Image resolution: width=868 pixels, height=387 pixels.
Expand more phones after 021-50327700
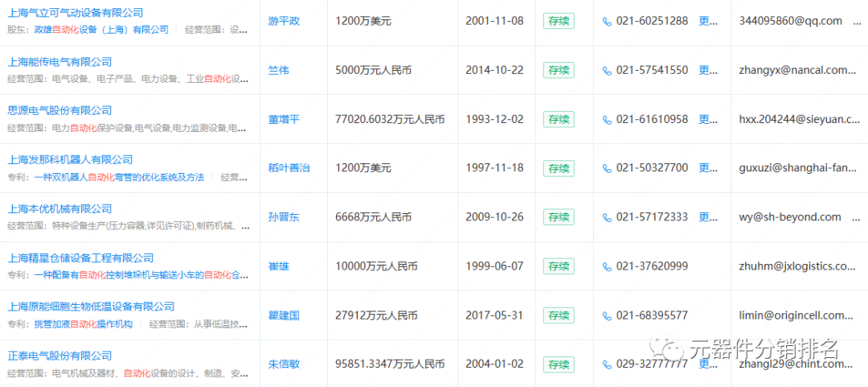tap(709, 168)
